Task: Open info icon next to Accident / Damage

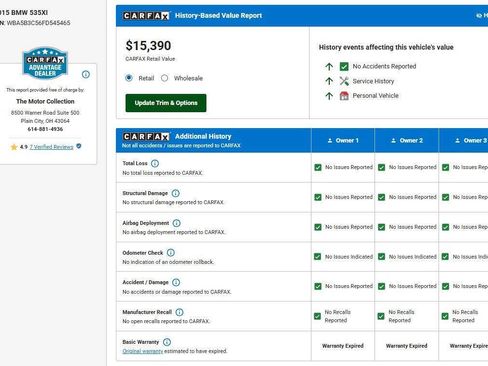Action: (176, 282)
